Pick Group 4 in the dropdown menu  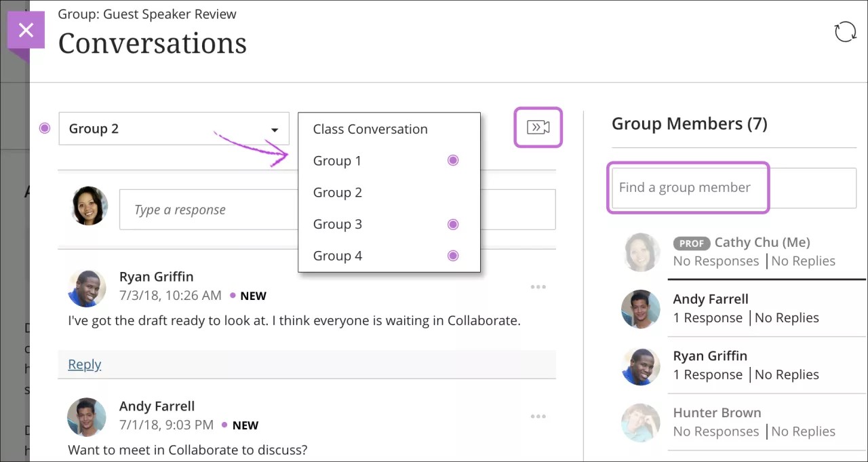point(337,256)
